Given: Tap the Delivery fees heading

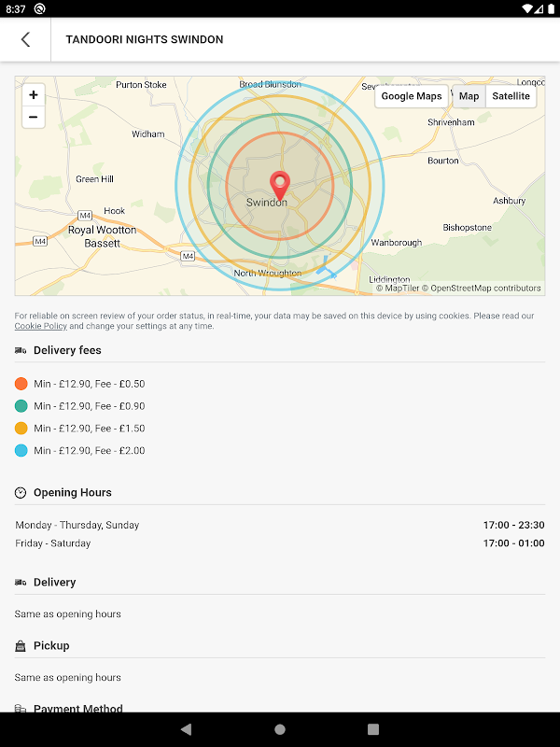Looking at the screenshot, I should pos(67,351).
